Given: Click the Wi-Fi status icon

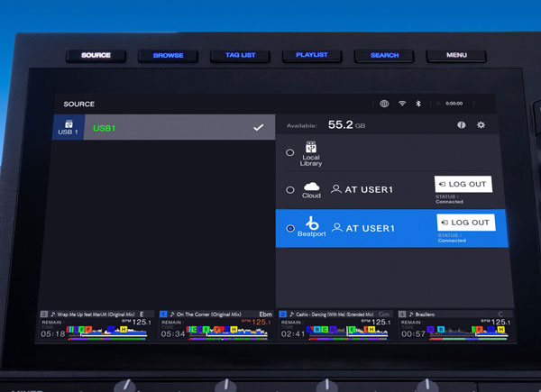Looking at the screenshot, I should pyautogui.click(x=402, y=103).
